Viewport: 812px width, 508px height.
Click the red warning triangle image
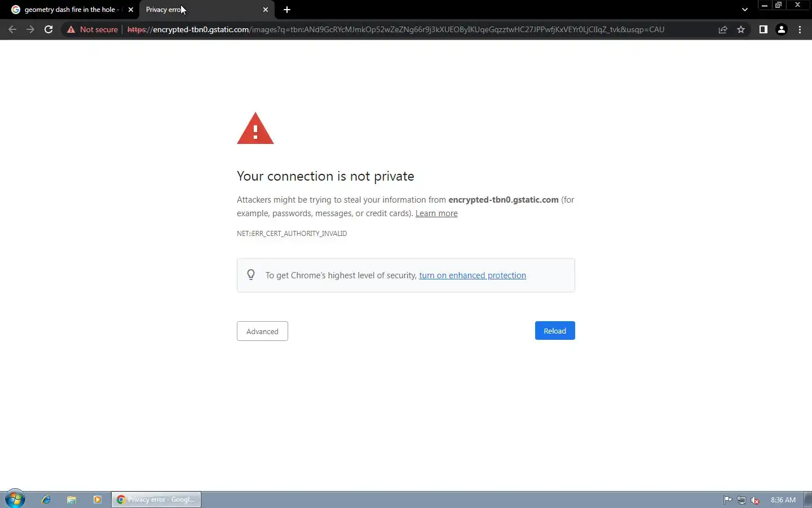[x=255, y=129]
